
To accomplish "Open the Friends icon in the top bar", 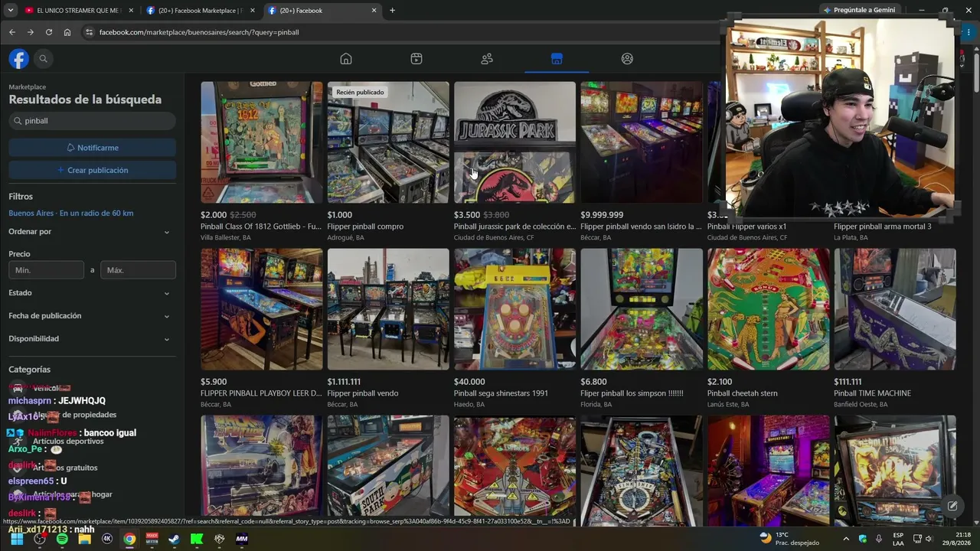I will click(487, 59).
